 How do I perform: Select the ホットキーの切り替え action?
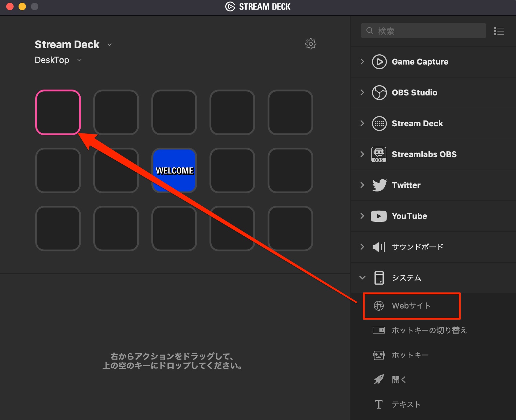(x=429, y=330)
